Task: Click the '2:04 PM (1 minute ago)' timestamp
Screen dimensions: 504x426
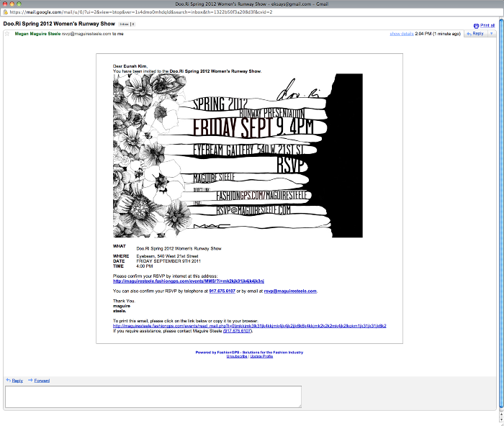Action: point(438,34)
